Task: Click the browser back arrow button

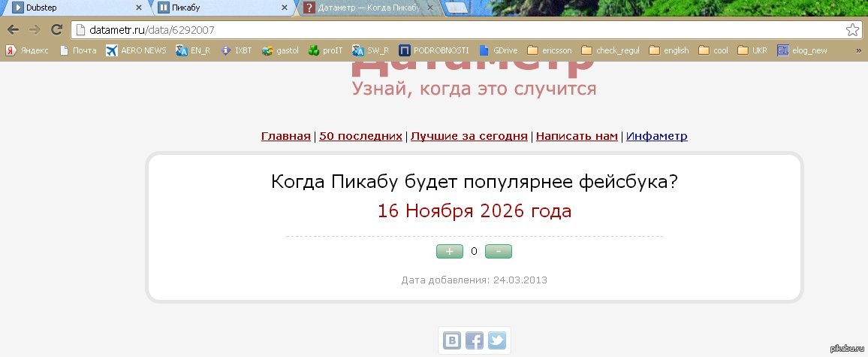Action: click(x=13, y=30)
